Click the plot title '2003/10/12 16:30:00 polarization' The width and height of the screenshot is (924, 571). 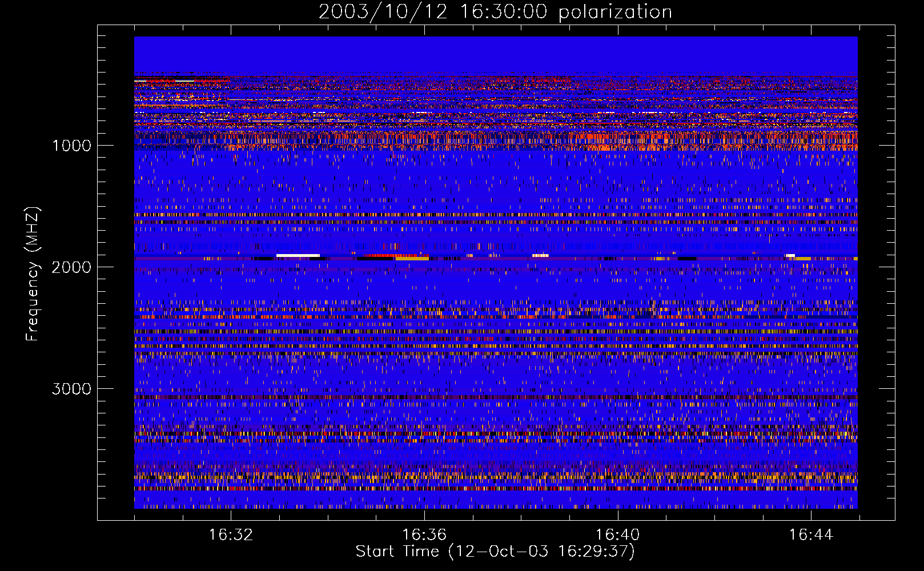[495, 12]
